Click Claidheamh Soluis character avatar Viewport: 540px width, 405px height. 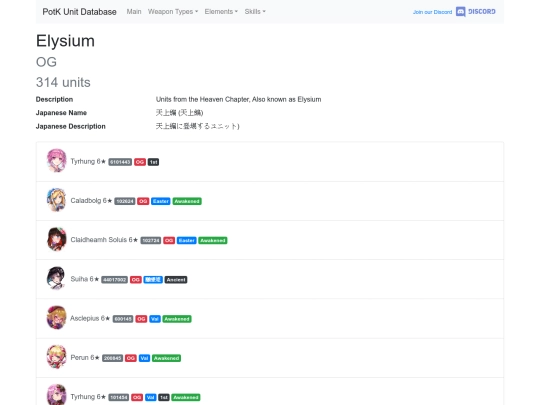click(x=56, y=239)
